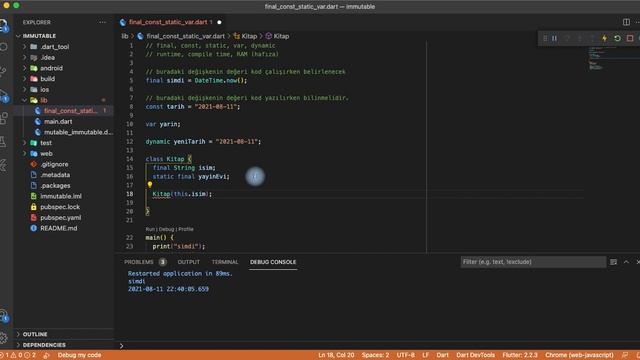Click Spaces: 2 indentation setting
The width and height of the screenshot is (640, 360).
pyautogui.click(x=375, y=355)
